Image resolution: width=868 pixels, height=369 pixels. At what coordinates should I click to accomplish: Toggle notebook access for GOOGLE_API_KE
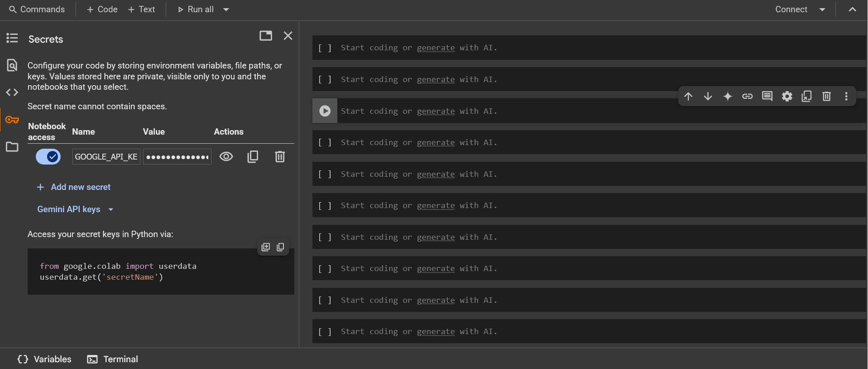48,156
